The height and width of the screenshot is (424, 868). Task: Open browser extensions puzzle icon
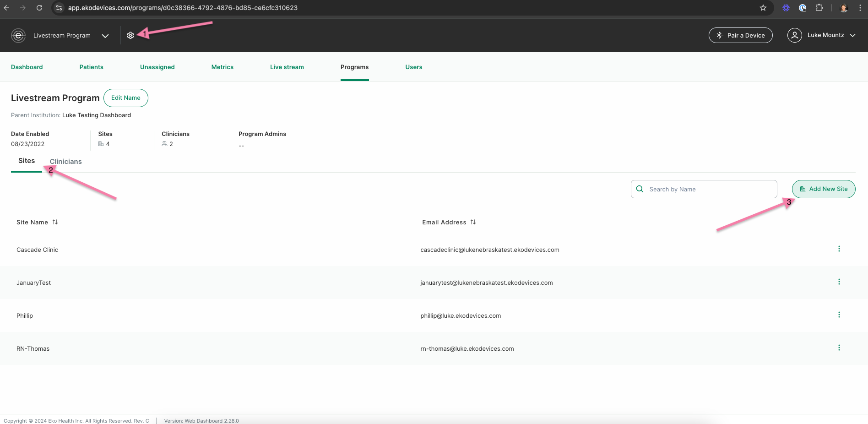[819, 8]
